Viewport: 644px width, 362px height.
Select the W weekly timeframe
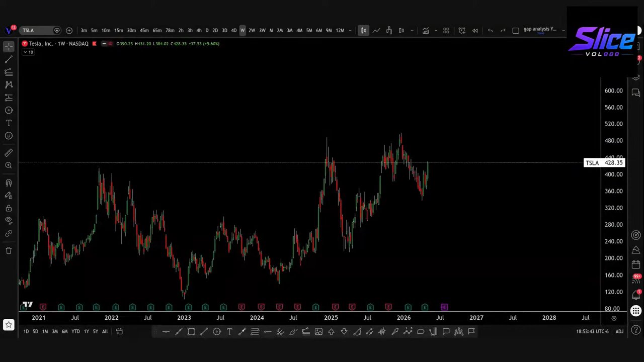coord(243,31)
